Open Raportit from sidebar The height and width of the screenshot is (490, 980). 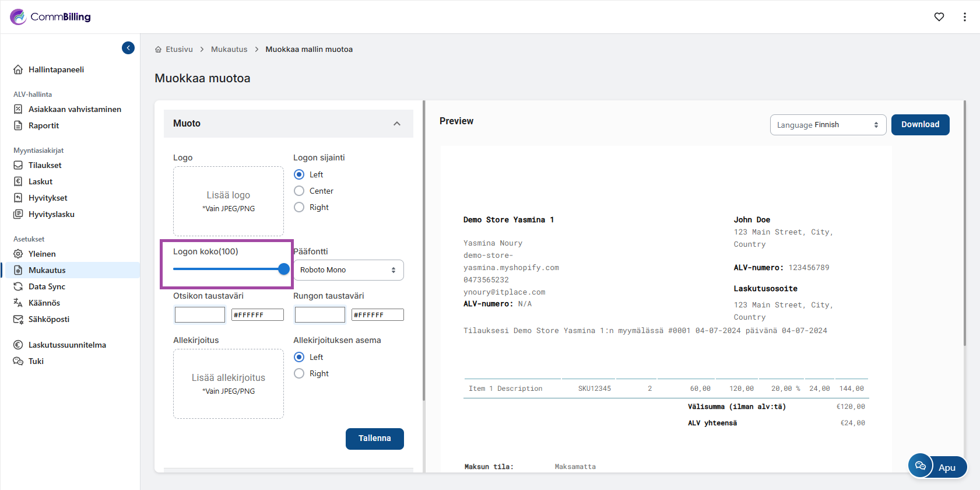44,125
